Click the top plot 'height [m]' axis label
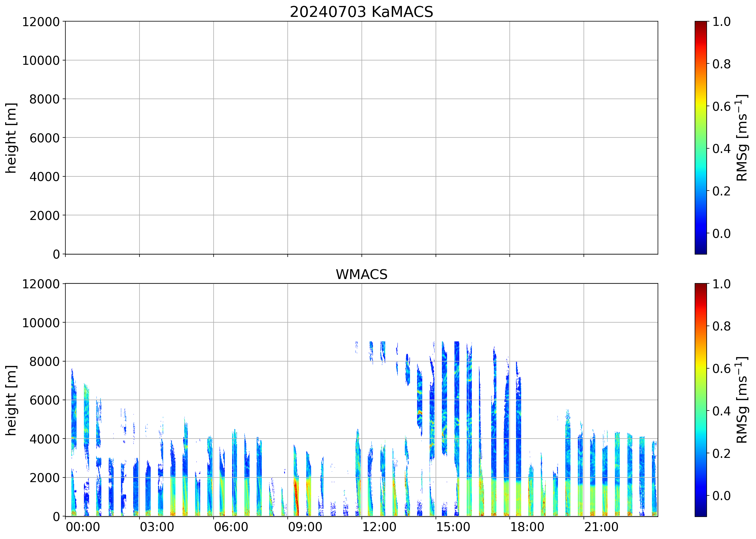 pos(11,138)
